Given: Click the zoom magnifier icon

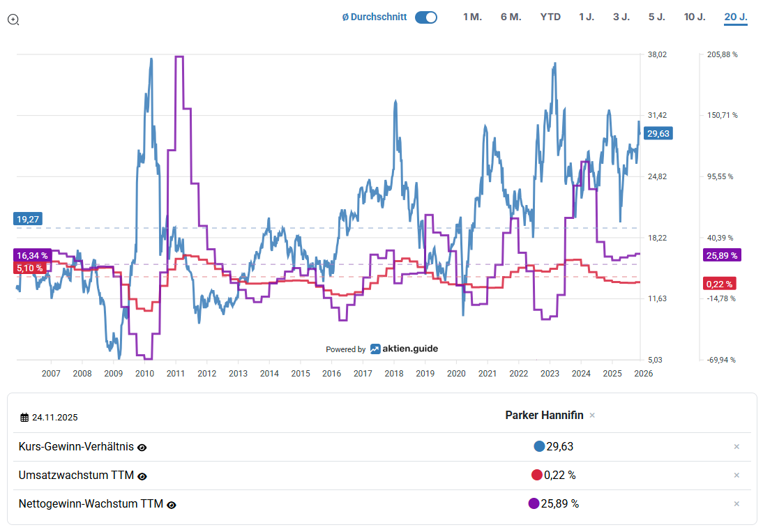Looking at the screenshot, I should click(x=13, y=20).
